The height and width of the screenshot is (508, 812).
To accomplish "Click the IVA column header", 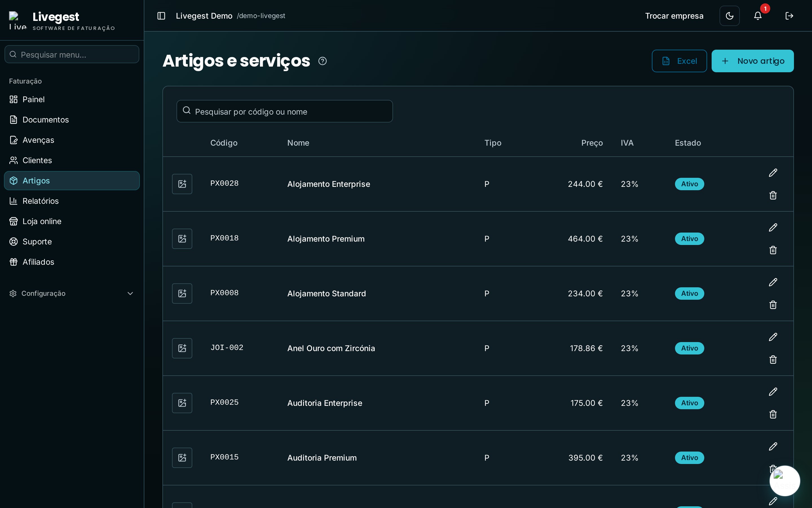I will coord(627,143).
